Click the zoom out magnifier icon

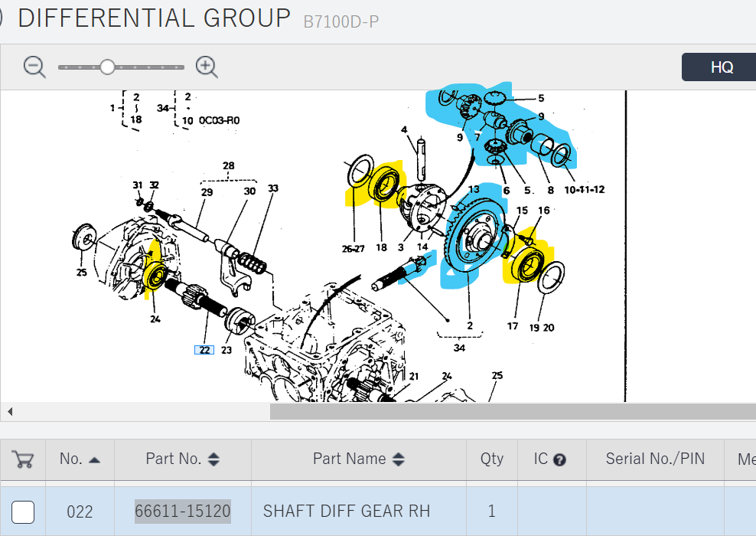tap(34, 67)
